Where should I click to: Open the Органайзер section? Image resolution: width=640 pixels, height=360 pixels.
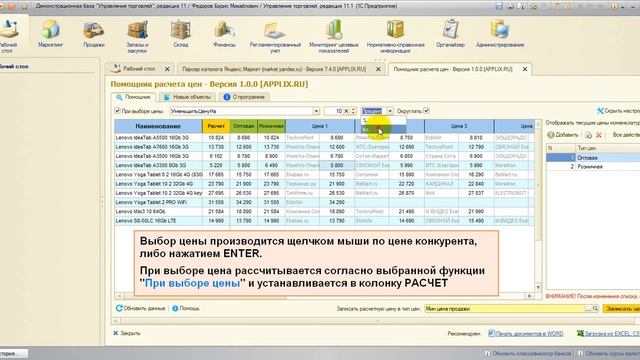tap(450, 34)
